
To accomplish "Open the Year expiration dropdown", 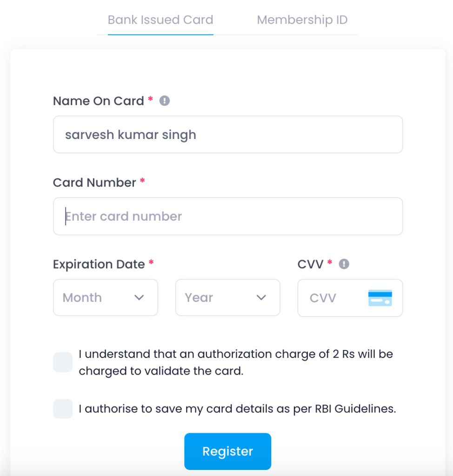I will (x=227, y=297).
